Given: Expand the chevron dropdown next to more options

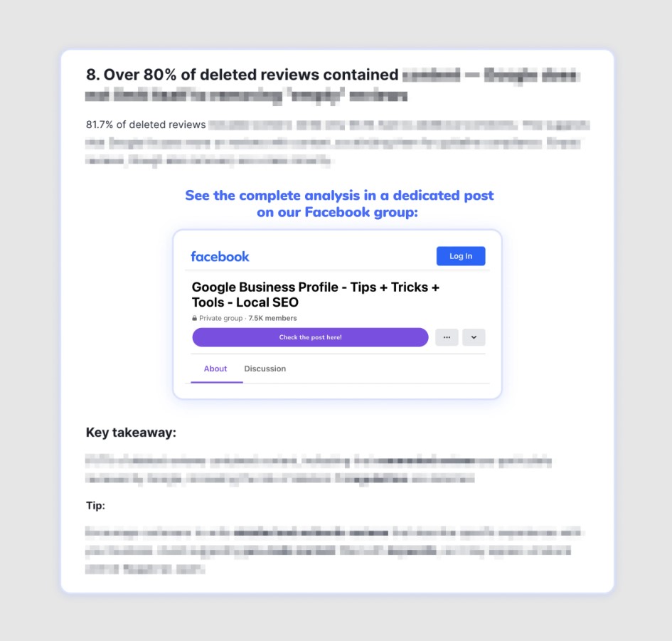Looking at the screenshot, I should pyautogui.click(x=474, y=337).
